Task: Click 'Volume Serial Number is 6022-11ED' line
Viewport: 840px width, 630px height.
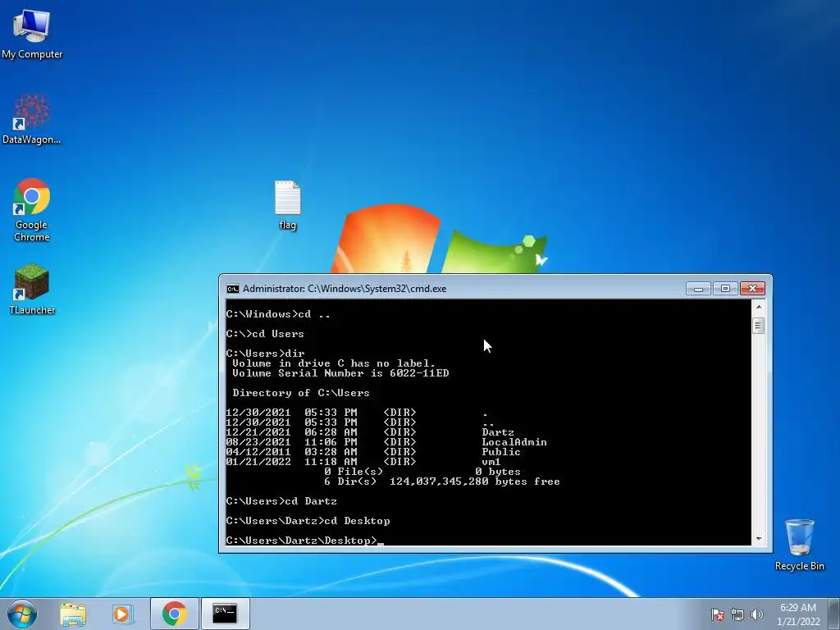Action: click(x=340, y=373)
